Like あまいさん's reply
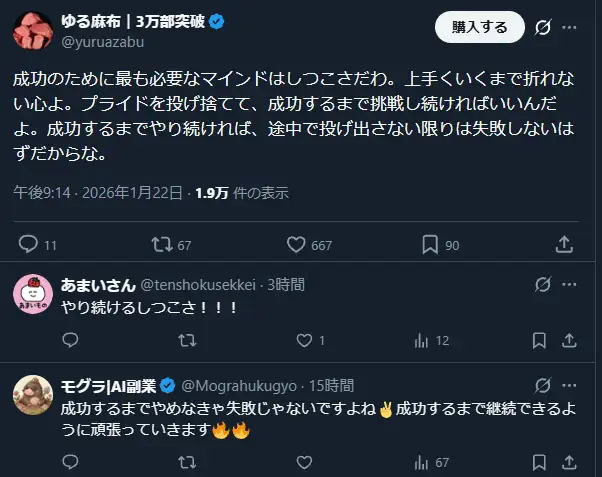The height and width of the screenshot is (477, 602). pos(298,341)
